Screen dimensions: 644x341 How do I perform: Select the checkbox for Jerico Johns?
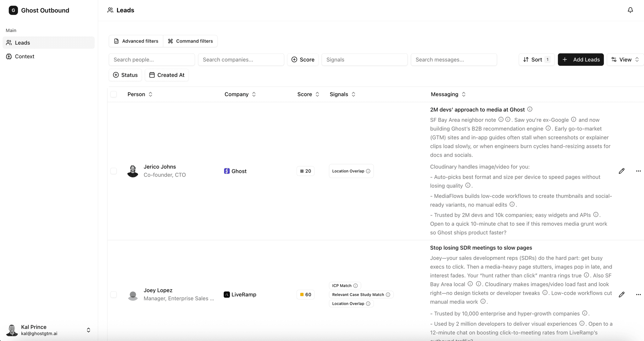coord(114,171)
